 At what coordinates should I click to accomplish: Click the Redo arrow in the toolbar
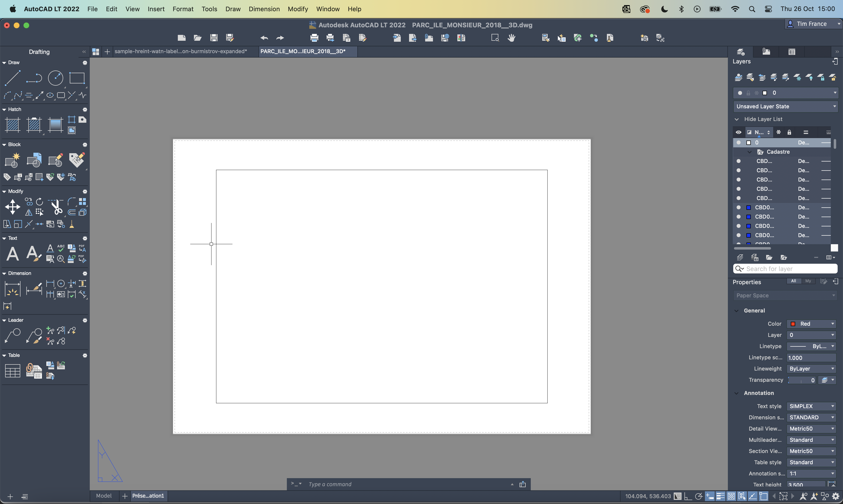[280, 38]
